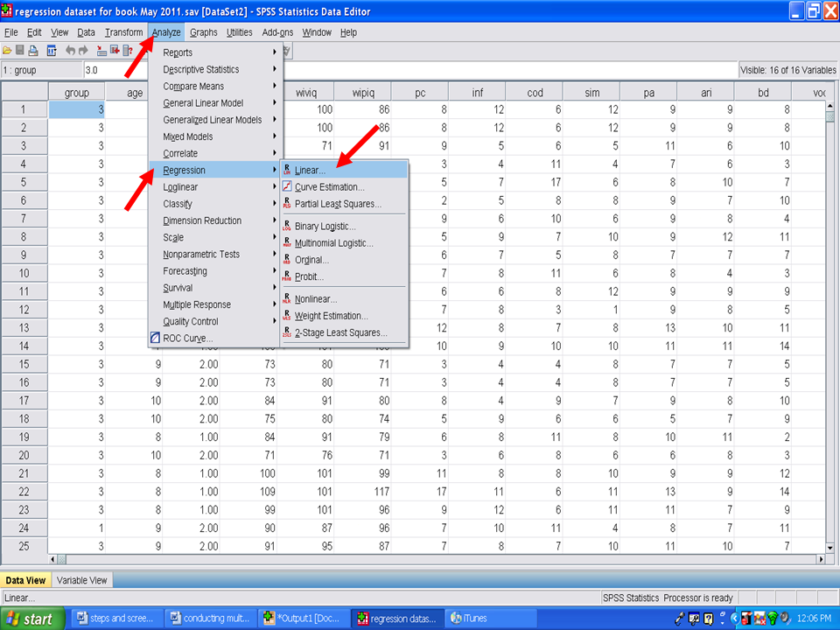Click the Open data file toolbar icon
The image size is (840, 630).
pos(7,51)
